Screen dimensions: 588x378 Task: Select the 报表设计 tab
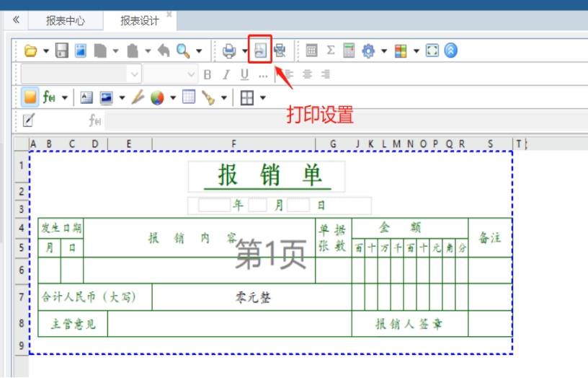pos(140,20)
